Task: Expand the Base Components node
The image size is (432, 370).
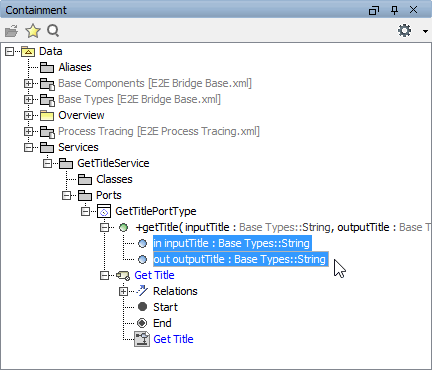Action: point(28,83)
